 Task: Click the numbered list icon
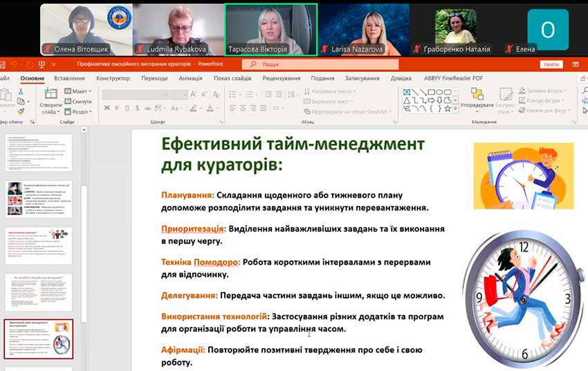(x=249, y=95)
